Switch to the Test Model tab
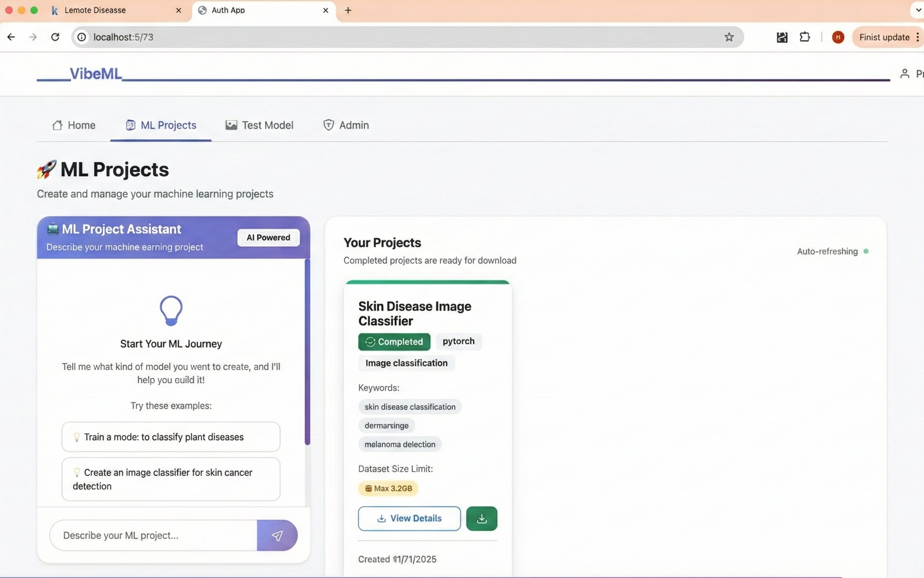Viewport: 924px width, 578px height. (259, 125)
